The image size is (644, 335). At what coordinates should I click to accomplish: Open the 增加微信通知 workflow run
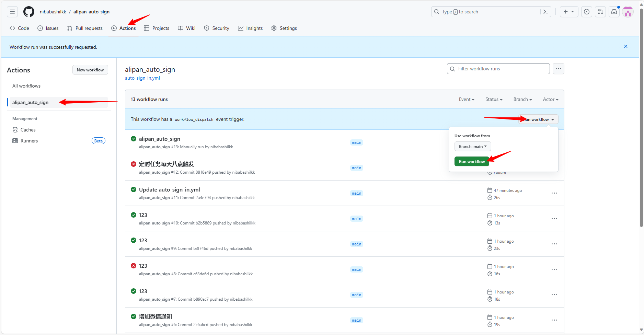156,317
